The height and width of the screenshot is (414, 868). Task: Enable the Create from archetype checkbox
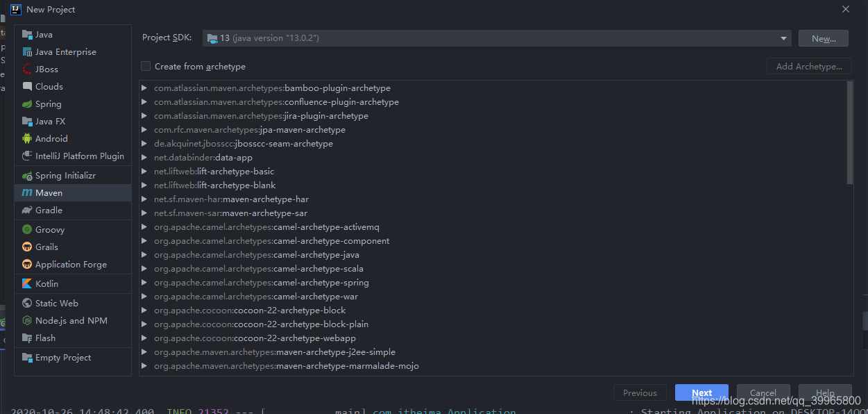146,66
